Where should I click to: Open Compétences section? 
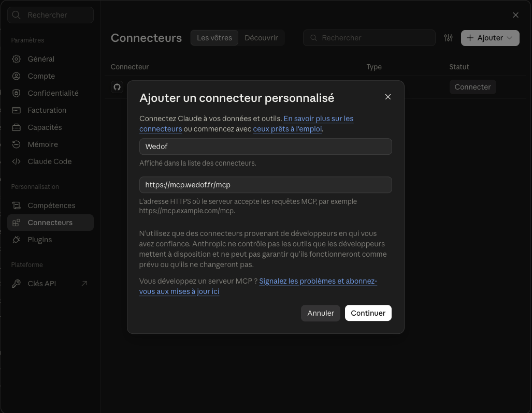[x=51, y=205]
